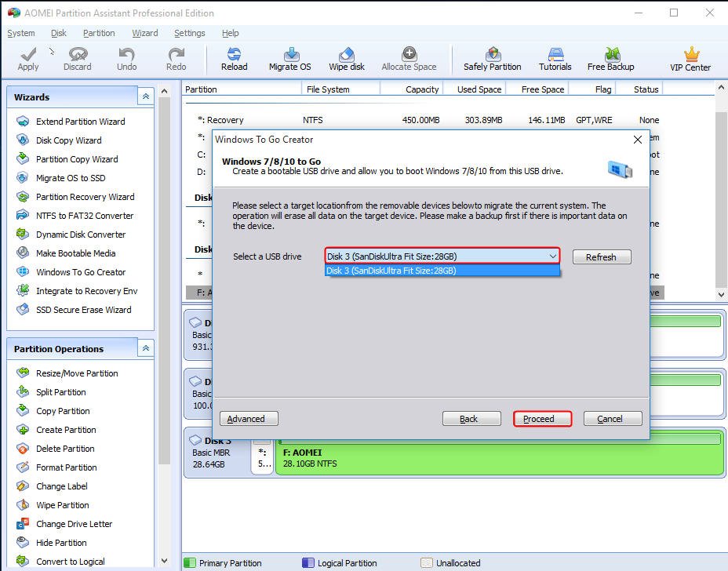Select Change Label operation
The width and height of the screenshot is (728, 571).
click(x=52, y=486)
